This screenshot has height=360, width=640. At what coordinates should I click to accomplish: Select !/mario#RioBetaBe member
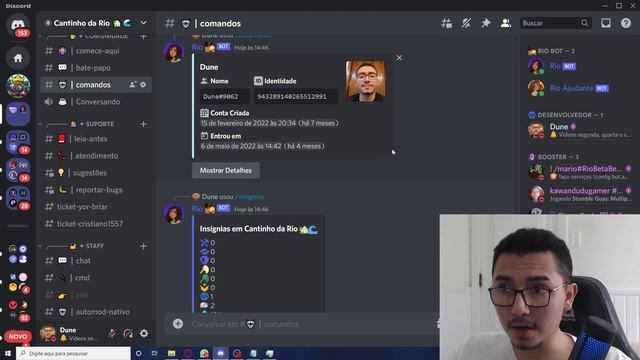pos(580,172)
